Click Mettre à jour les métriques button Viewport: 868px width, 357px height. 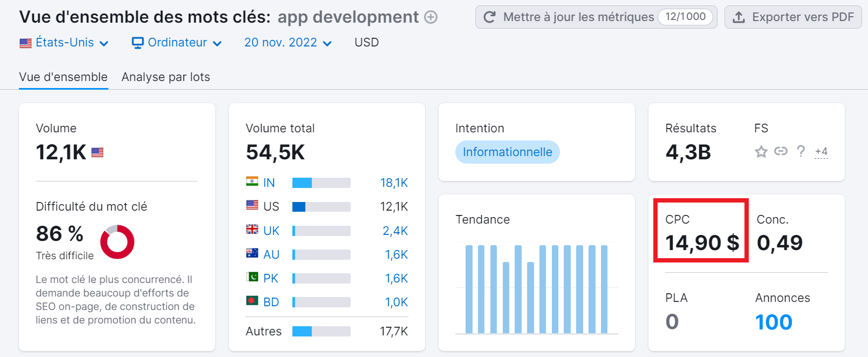tap(578, 17)
